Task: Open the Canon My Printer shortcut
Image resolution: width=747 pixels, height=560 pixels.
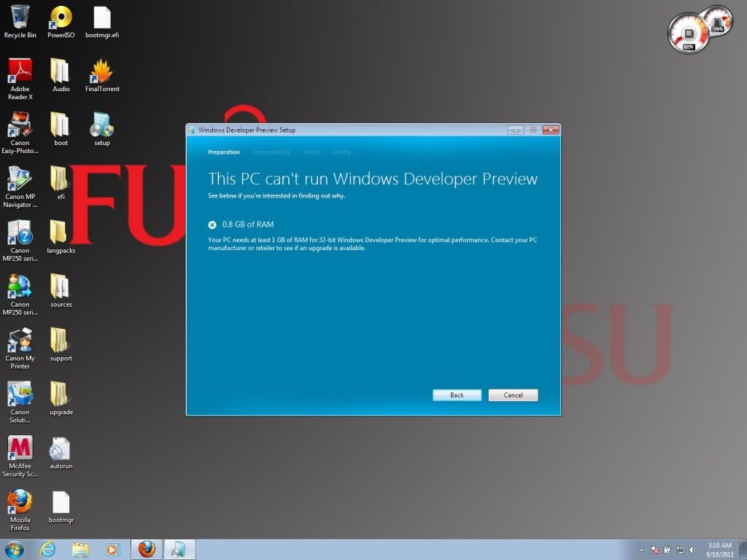Action: (x=20, y=349)
